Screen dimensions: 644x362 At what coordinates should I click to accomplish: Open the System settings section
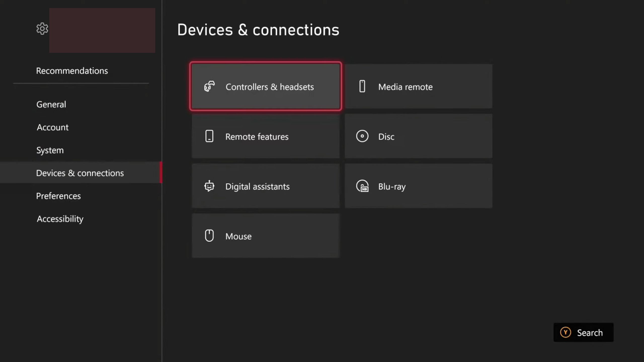coord(50,150)
